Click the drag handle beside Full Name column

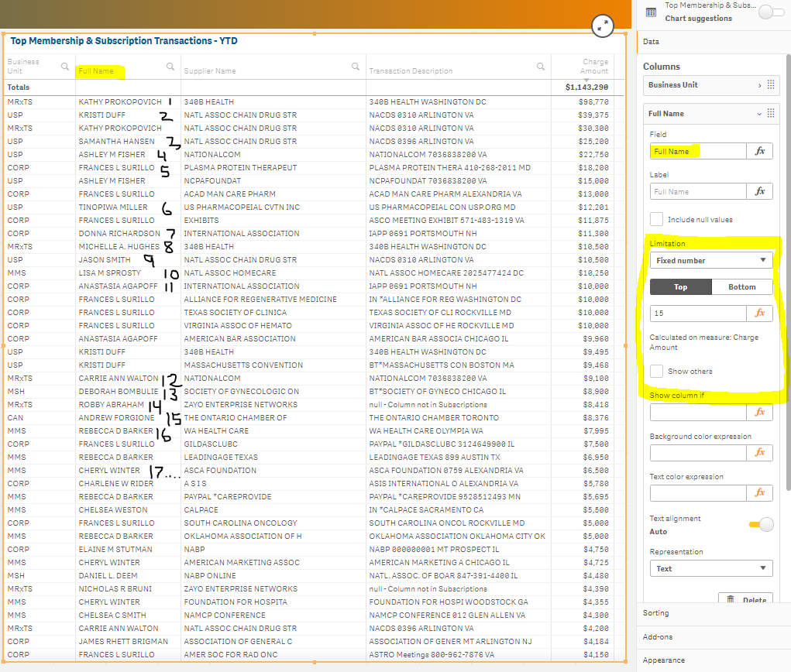point(769,113)
